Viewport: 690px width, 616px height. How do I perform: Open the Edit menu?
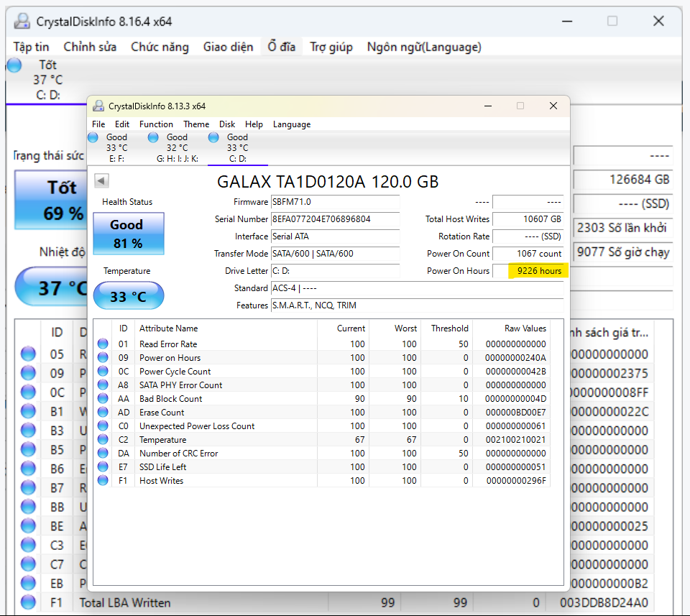pos(122,124)
